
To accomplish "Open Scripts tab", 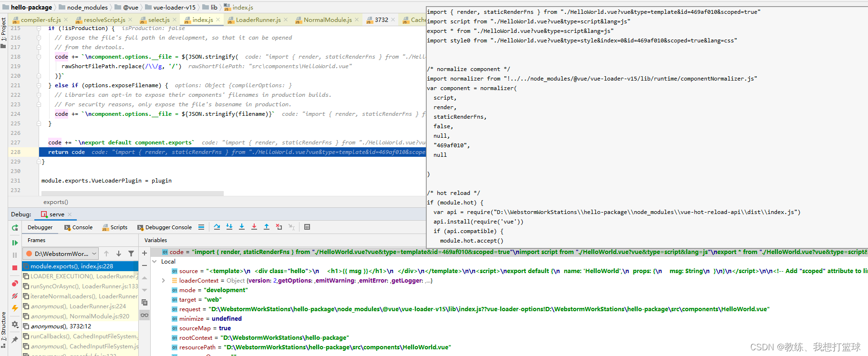I will [115, 227].
